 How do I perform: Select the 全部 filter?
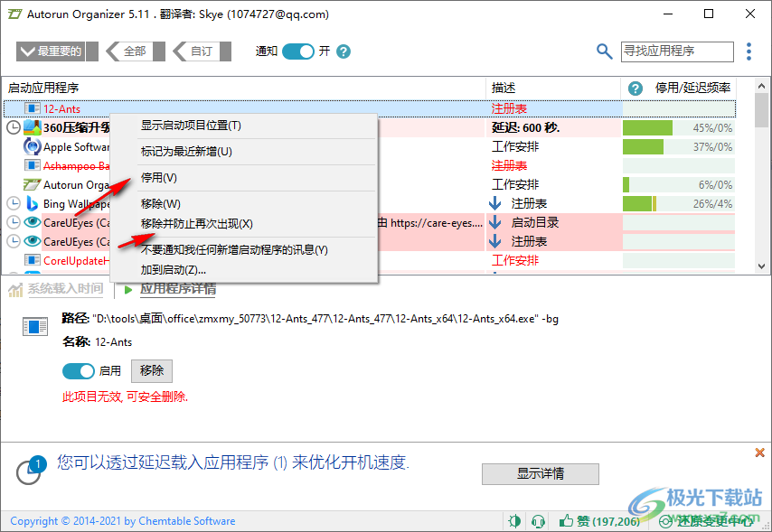point(136,51)
